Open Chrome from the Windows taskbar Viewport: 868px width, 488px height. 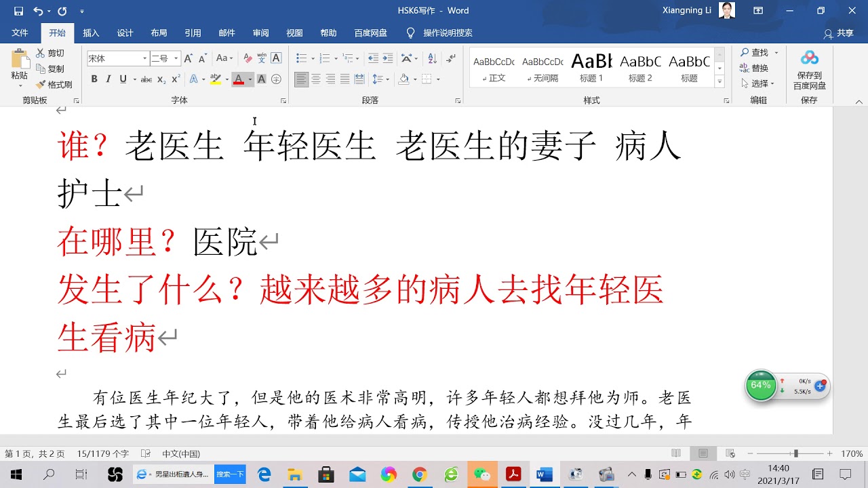tap(419, 474)
